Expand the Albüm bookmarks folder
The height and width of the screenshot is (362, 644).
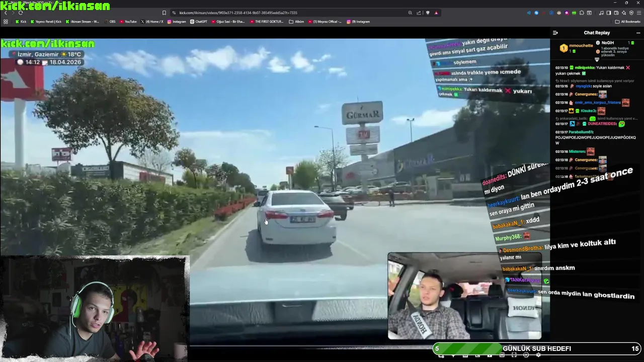coord(296,22)
